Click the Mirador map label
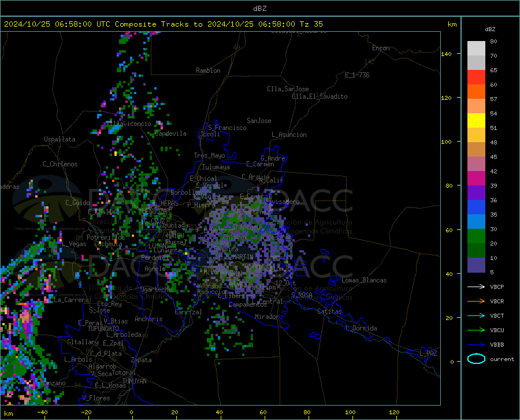The image size is (520, 420). coord(267,317)
